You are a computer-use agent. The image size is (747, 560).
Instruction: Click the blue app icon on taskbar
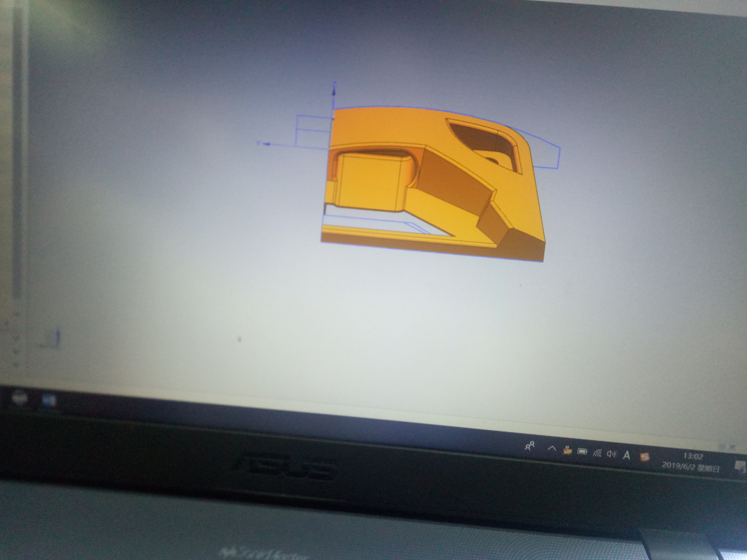(49, 401)
